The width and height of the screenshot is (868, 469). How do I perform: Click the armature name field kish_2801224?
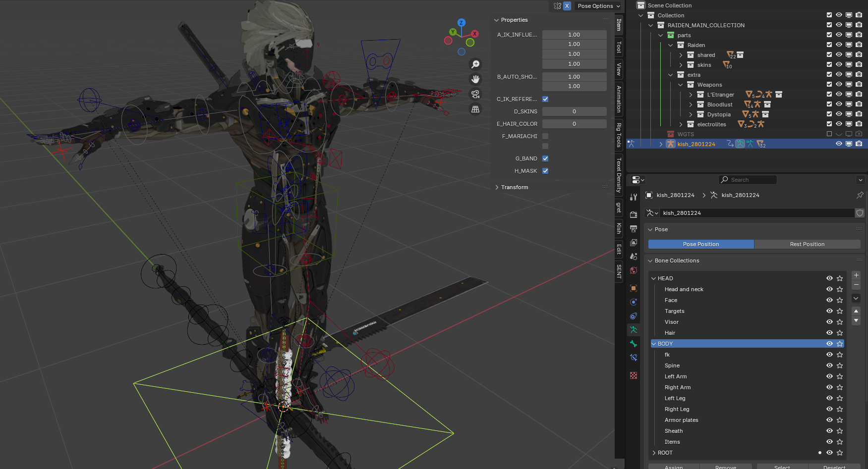point(757,213)
